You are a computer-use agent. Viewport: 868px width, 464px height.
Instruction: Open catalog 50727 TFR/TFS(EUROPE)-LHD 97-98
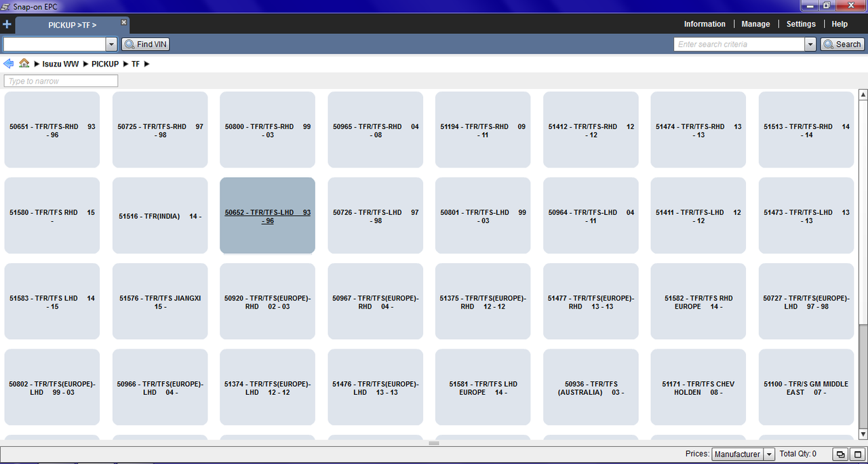[806, 302]
